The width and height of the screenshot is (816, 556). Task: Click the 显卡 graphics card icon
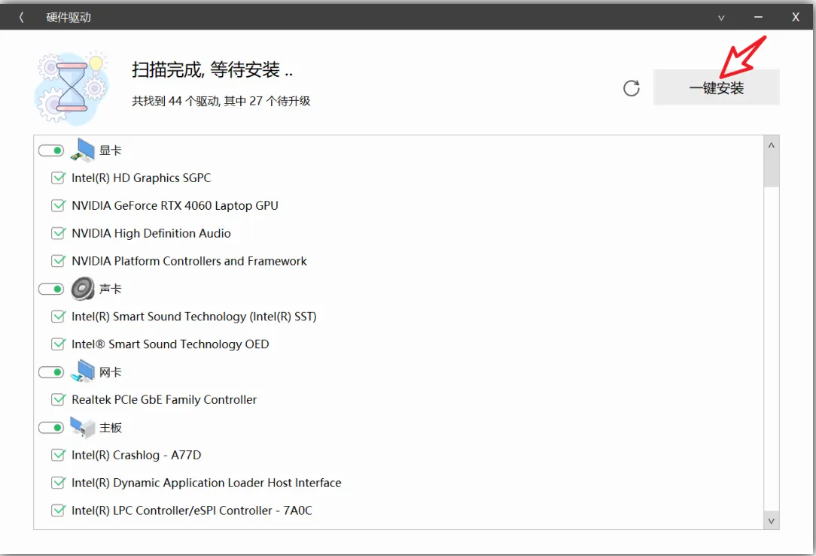pos(82,150)
